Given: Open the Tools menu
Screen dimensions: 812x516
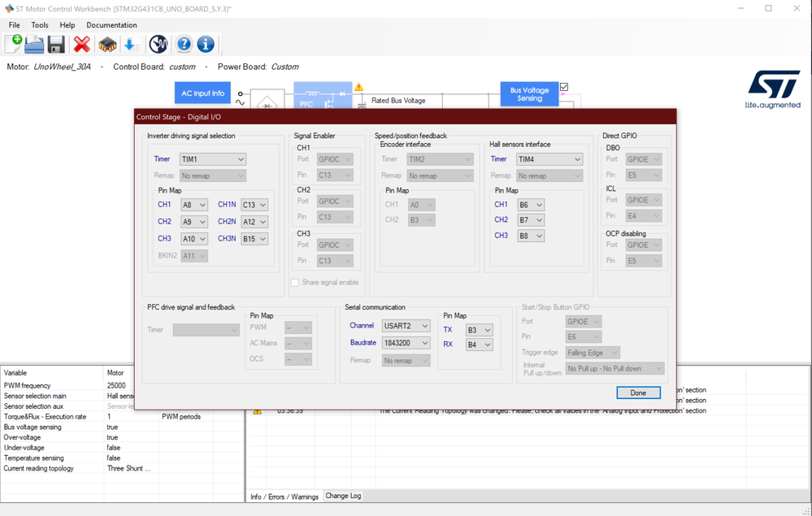Looking at the screenshot, I should tap(39, 25).
